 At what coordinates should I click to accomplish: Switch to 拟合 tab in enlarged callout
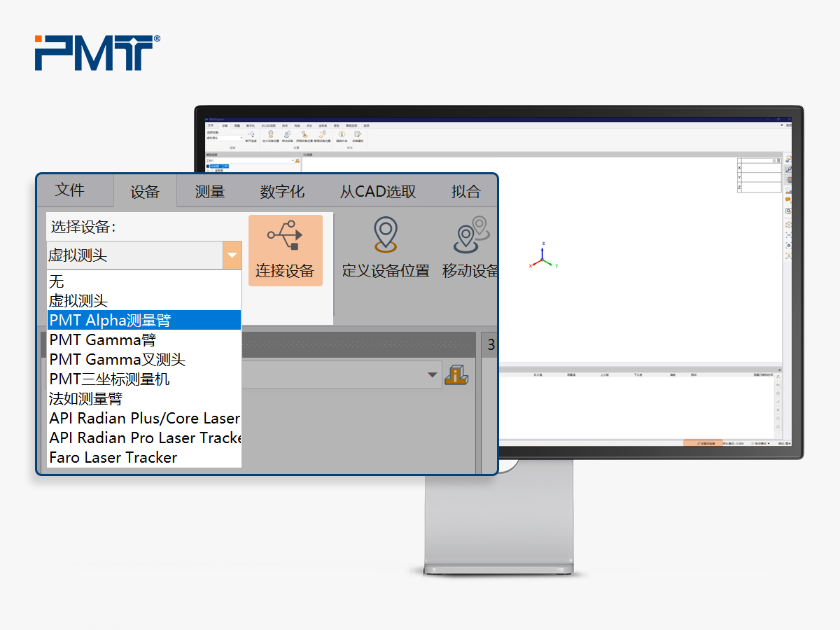tap(466, 191)
